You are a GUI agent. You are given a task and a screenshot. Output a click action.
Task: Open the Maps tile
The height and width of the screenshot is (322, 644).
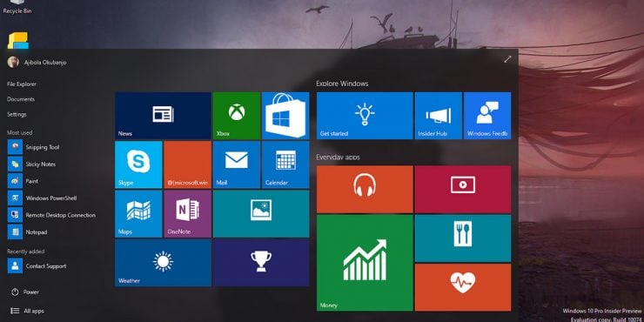[138, 213]
